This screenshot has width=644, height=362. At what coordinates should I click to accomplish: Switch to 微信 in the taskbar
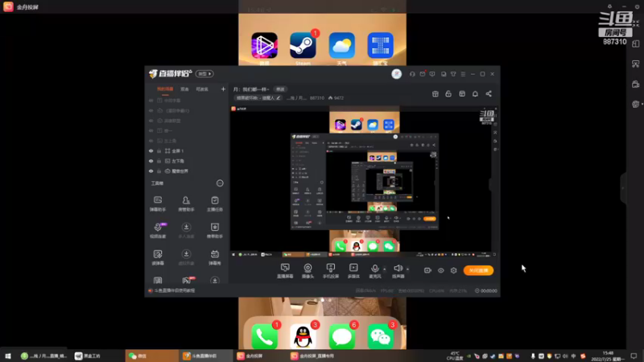151,356
